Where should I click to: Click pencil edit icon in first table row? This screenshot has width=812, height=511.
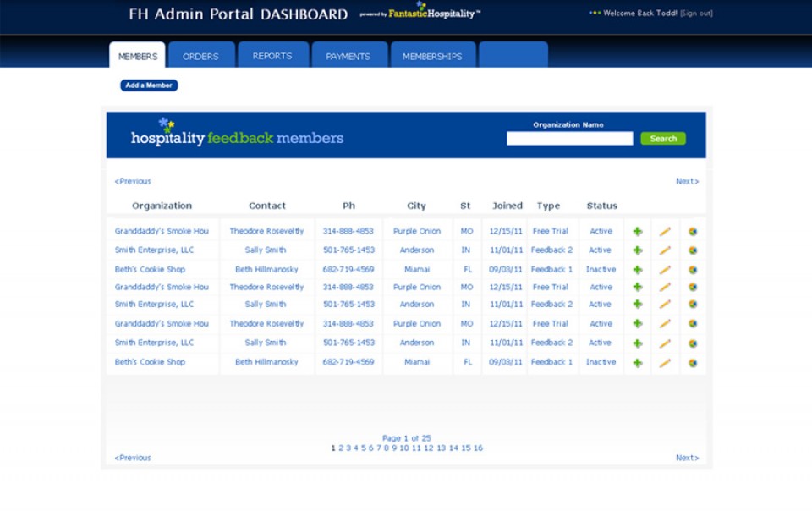[665, 231]
